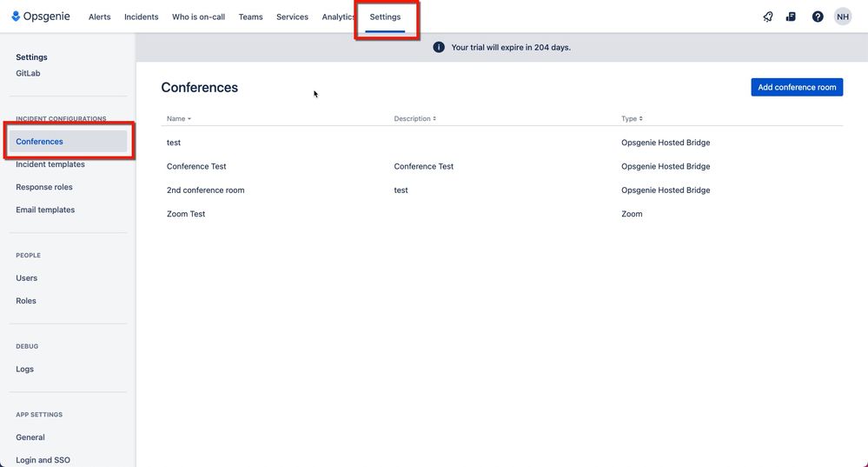The height and width of the screenshot is (467, 868).
Task: Click 'Zoom' type cell
Action: coord(632,214)
